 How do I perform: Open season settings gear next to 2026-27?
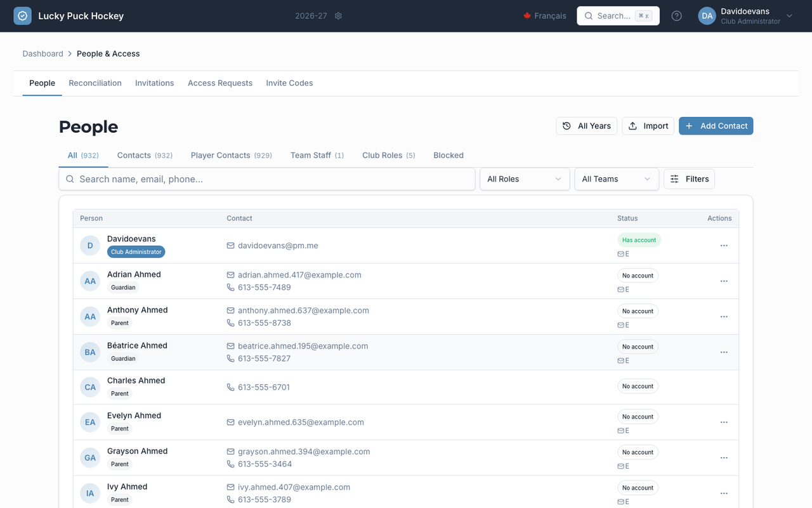[x=338, y=16]
